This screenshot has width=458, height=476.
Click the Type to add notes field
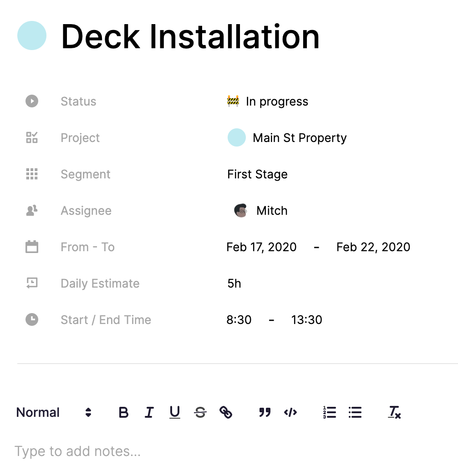(77, 451)
